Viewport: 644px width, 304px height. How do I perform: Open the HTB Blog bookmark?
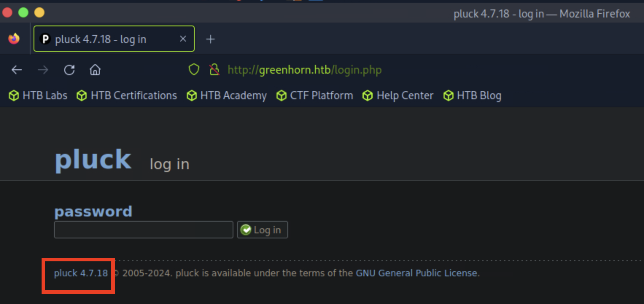tap(472, 96)
